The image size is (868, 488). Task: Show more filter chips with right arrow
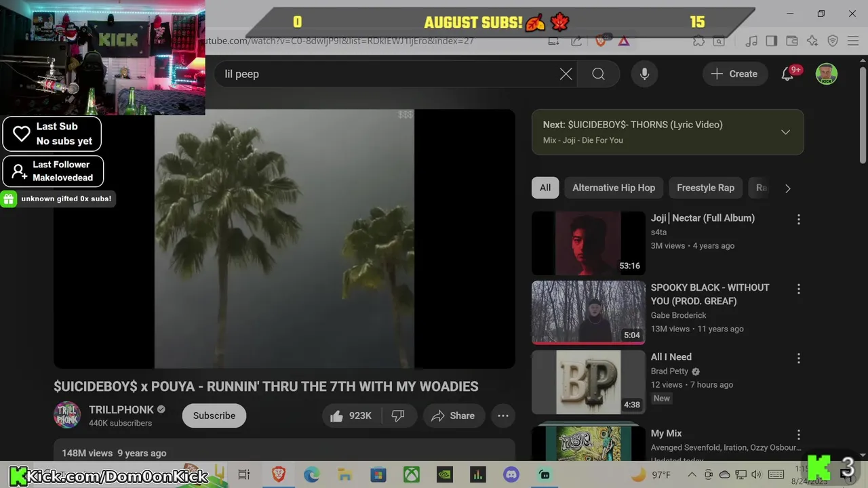click(x=787, y=188)
